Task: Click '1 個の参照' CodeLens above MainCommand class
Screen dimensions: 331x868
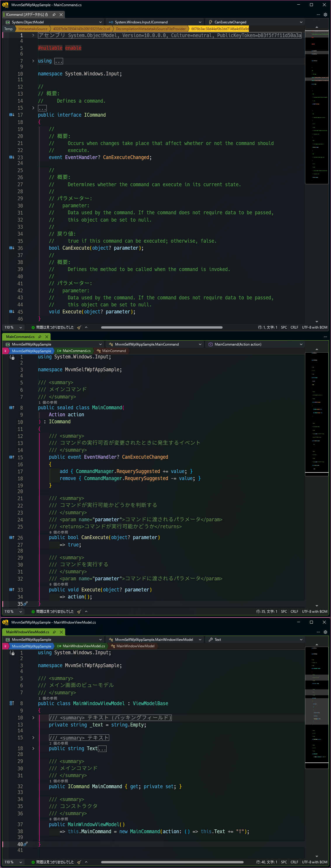Action: [48, 402]
